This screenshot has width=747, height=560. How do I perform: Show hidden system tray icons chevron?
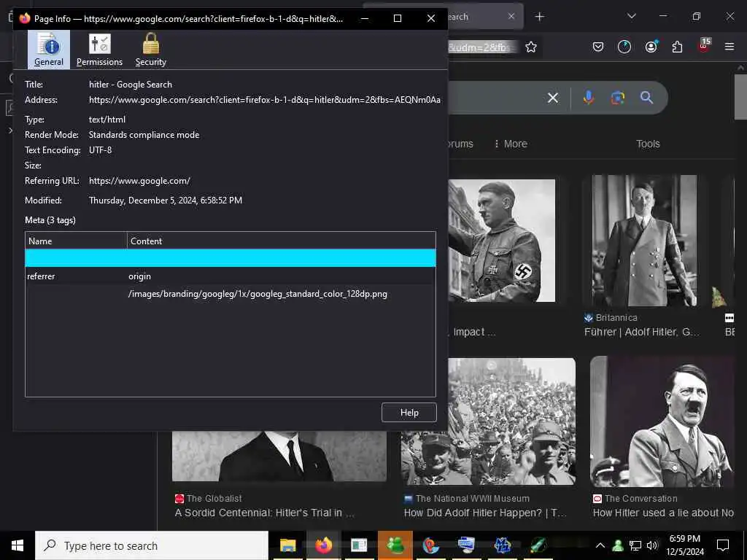click(600, 545)
